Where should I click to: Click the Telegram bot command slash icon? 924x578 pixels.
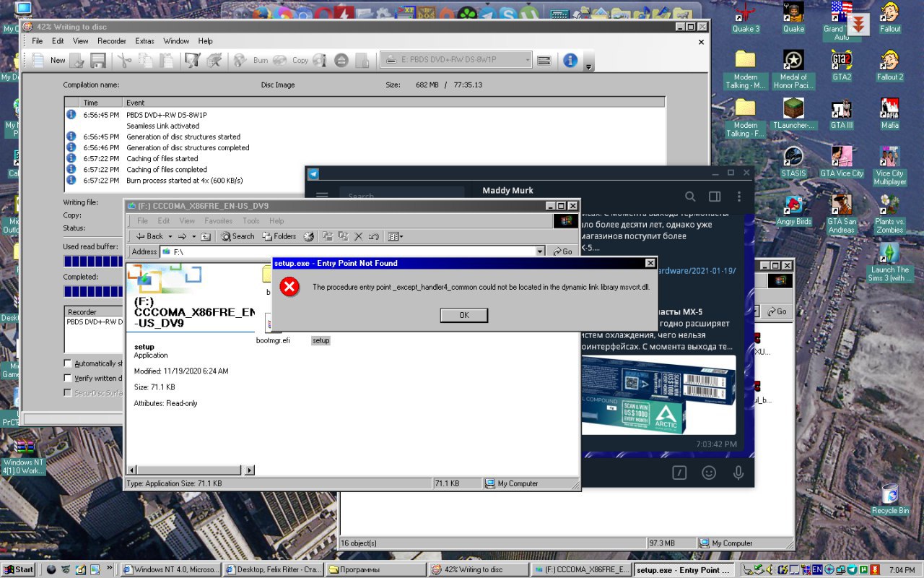(x=679, y=473)
